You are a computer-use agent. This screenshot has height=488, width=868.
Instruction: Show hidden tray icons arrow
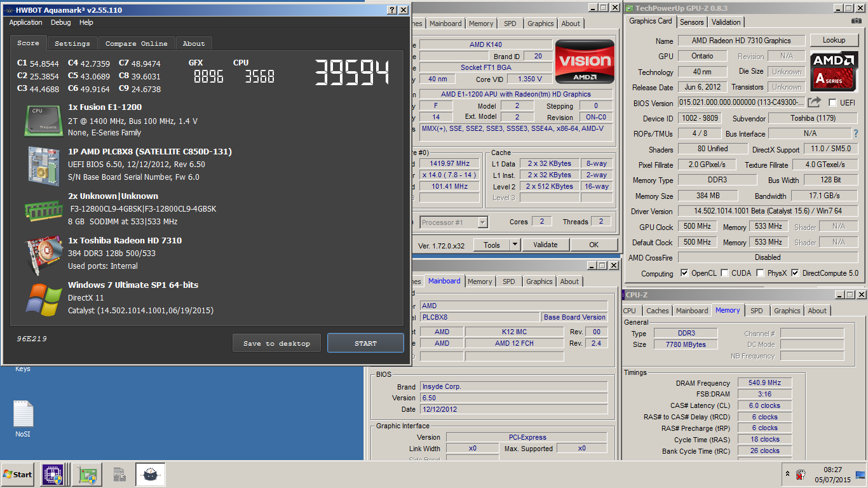click(x=788, y=474)
